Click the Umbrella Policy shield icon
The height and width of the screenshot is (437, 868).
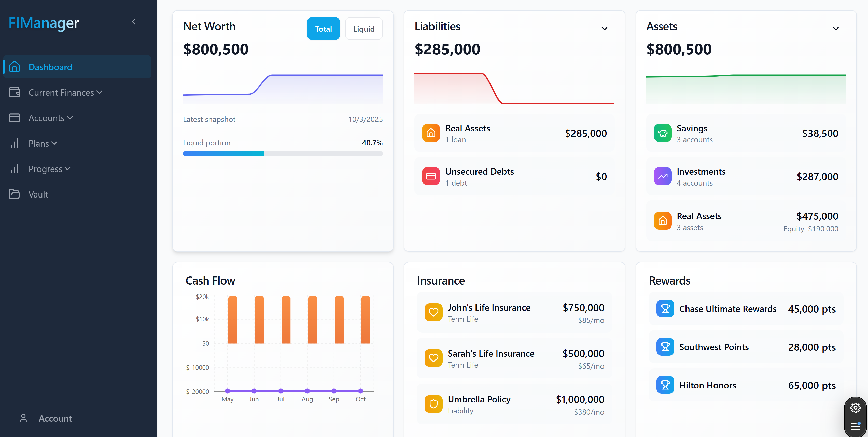click(433, 404)
